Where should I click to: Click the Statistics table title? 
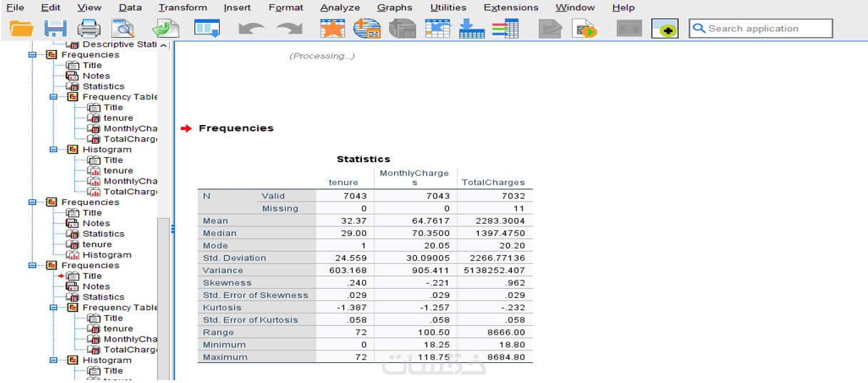click(x=363, y=159)
